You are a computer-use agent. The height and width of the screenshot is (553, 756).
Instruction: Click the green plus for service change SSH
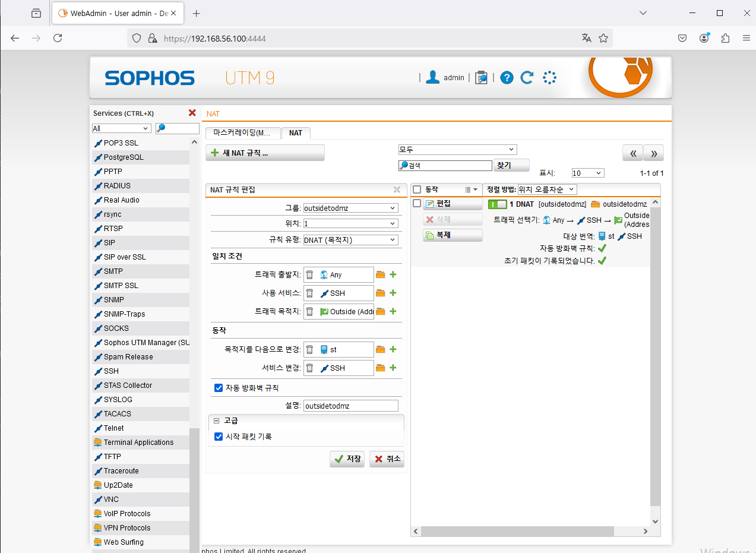coord(393,368)
